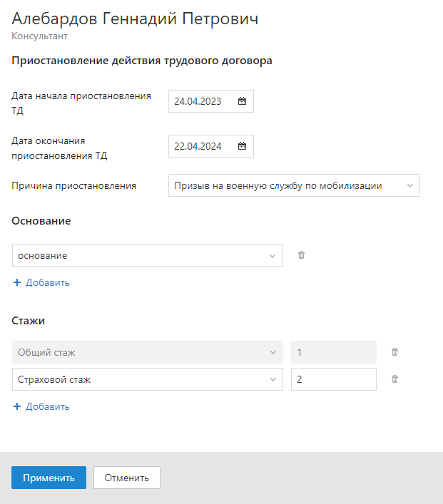Click the 'Применить' button
Viewport: 443px width, 504px height.
point(49,478)
